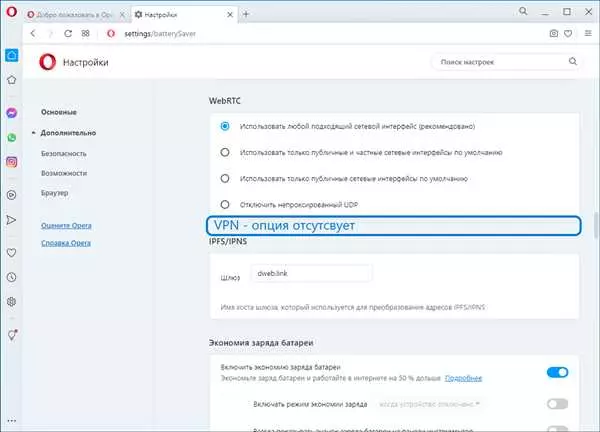
Task: Open the Основные settings section
Action: click(59, 112)
